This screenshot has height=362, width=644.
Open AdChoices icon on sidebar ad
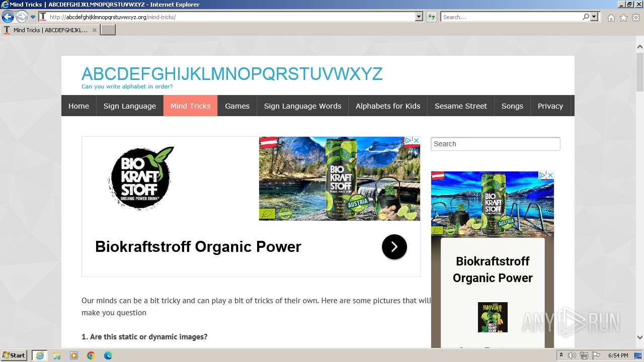click(542, 175)
